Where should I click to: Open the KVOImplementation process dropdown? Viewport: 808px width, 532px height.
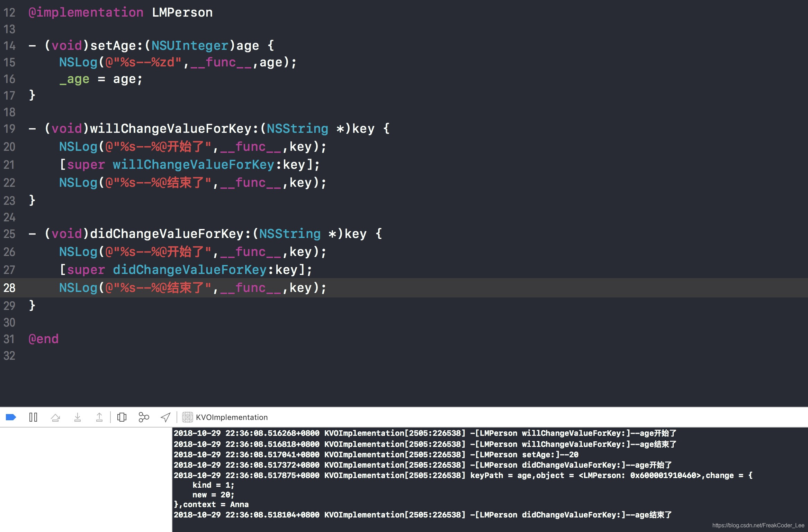232,418
